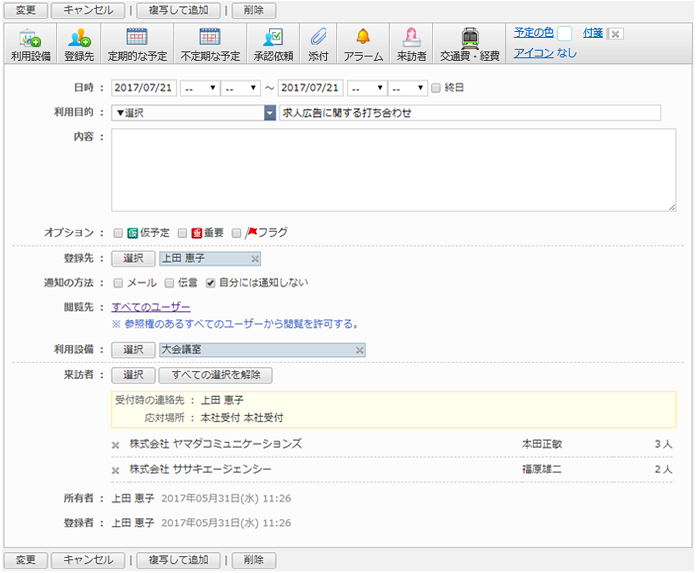The image size is (700, 573).
Task: Delete visitor 株式会社 ヤマダコミュニケーションズ
Action: click(115, 445)
